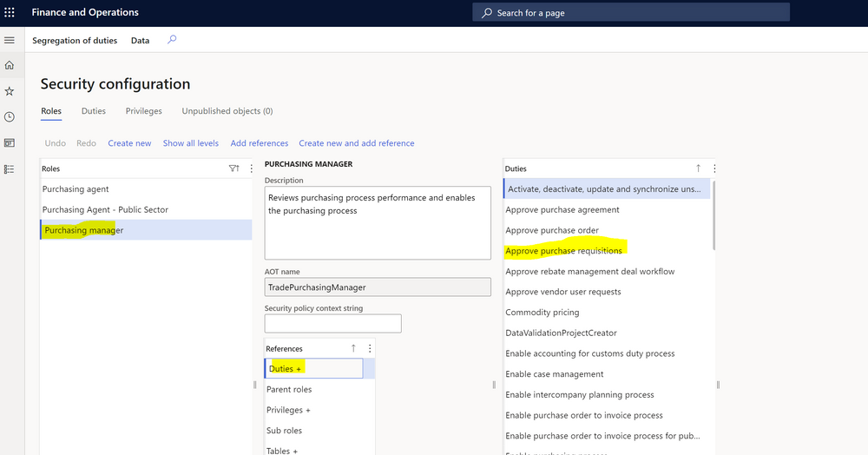Open Duties list options (three dots)

(714, 168)
